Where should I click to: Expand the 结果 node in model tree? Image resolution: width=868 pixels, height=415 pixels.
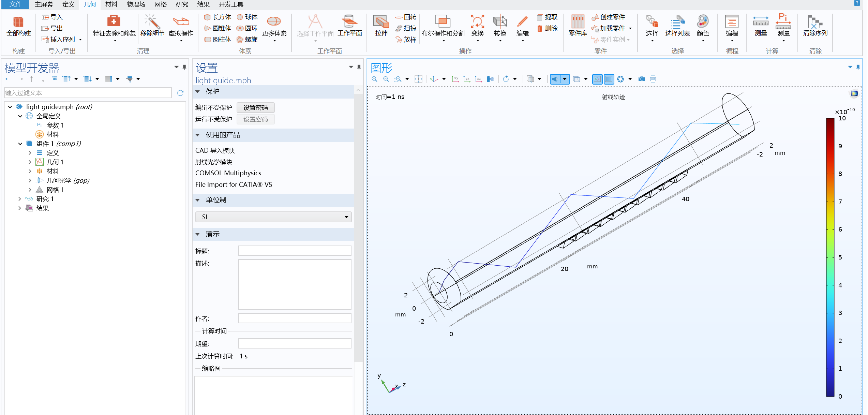[x=20, y=208]
